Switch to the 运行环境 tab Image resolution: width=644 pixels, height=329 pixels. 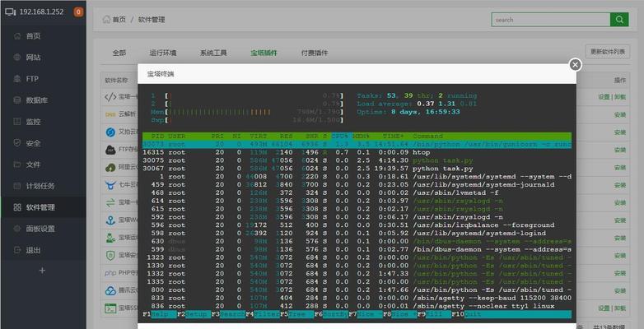point(162,53)
